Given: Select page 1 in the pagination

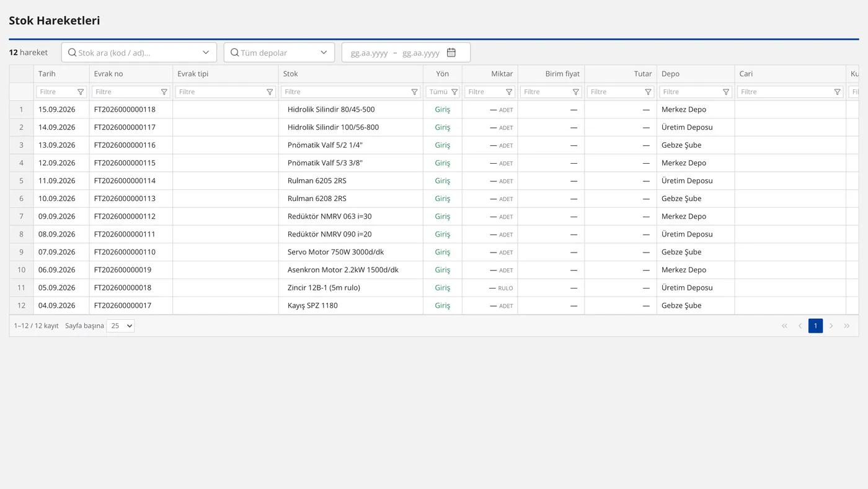Looking at the screenshot, I should click(x=815, y=326).
